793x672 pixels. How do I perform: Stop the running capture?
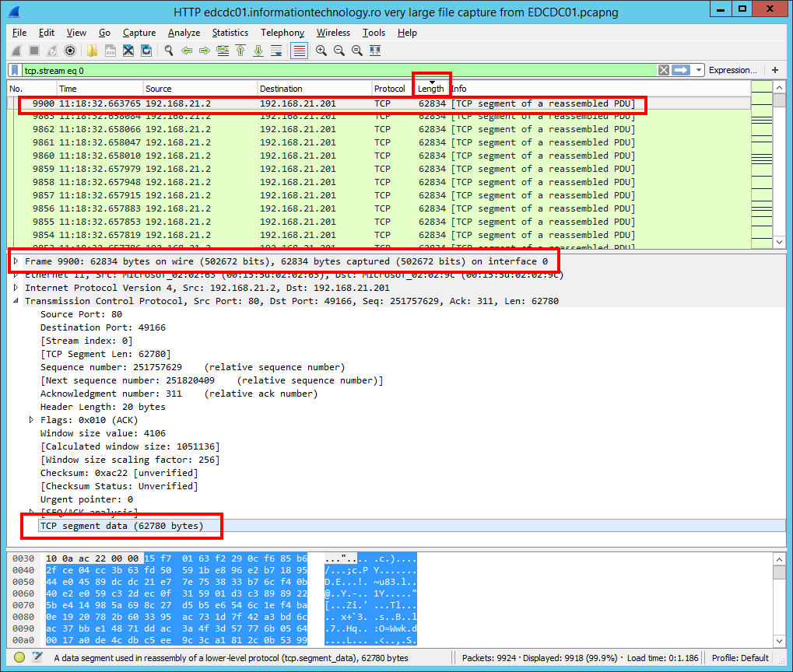tap(34, 51)
